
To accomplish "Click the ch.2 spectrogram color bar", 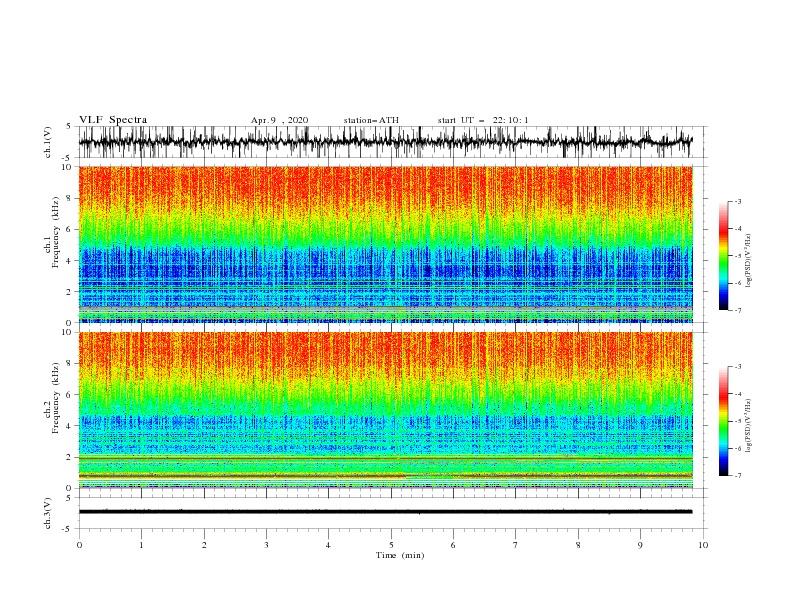I will coord(723,421).
